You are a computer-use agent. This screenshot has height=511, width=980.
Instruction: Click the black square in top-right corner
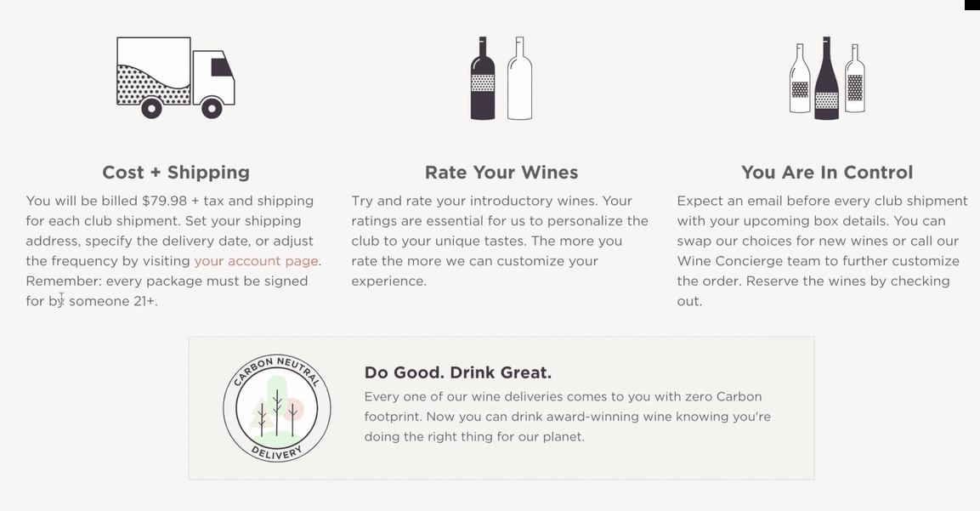(972, 4)
